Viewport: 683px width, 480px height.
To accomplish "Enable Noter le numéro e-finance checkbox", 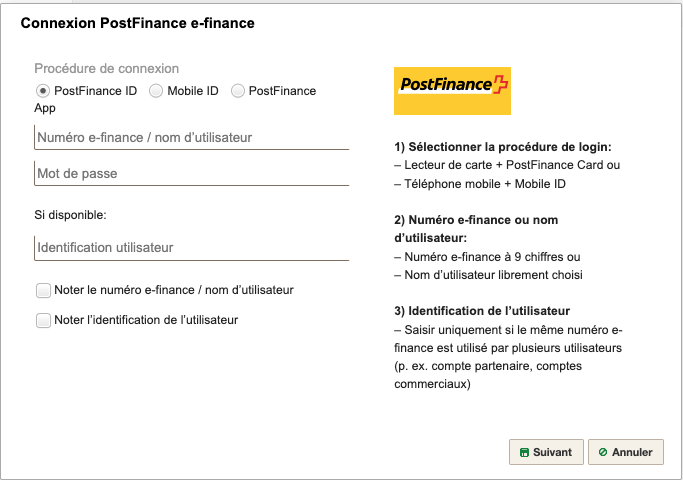I will [43, 290].
